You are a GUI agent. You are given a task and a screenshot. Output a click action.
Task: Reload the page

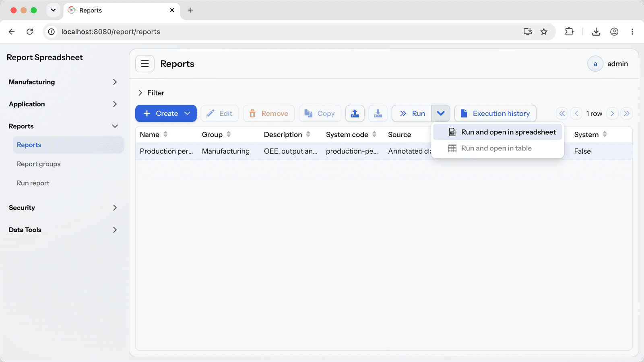pos(30,32)
